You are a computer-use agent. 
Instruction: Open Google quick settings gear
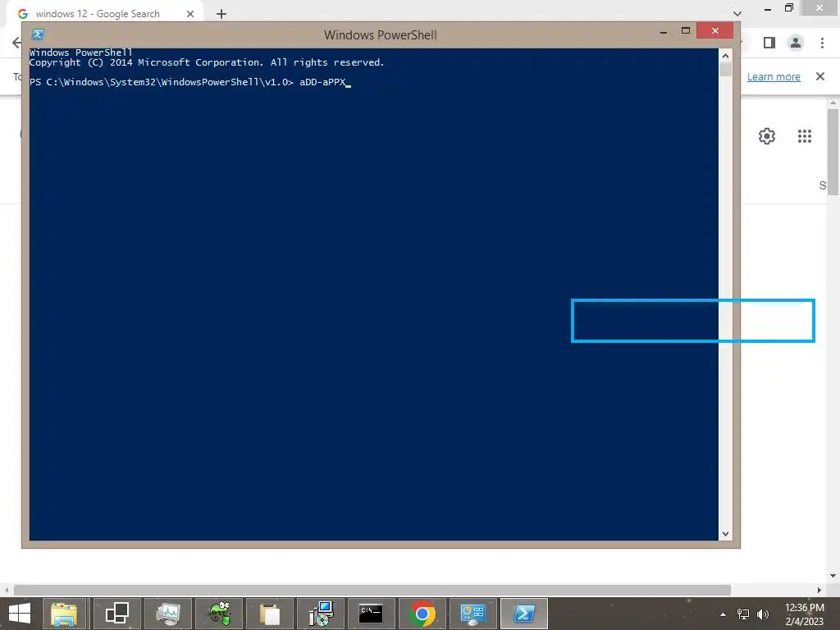[x=767, y=136]
